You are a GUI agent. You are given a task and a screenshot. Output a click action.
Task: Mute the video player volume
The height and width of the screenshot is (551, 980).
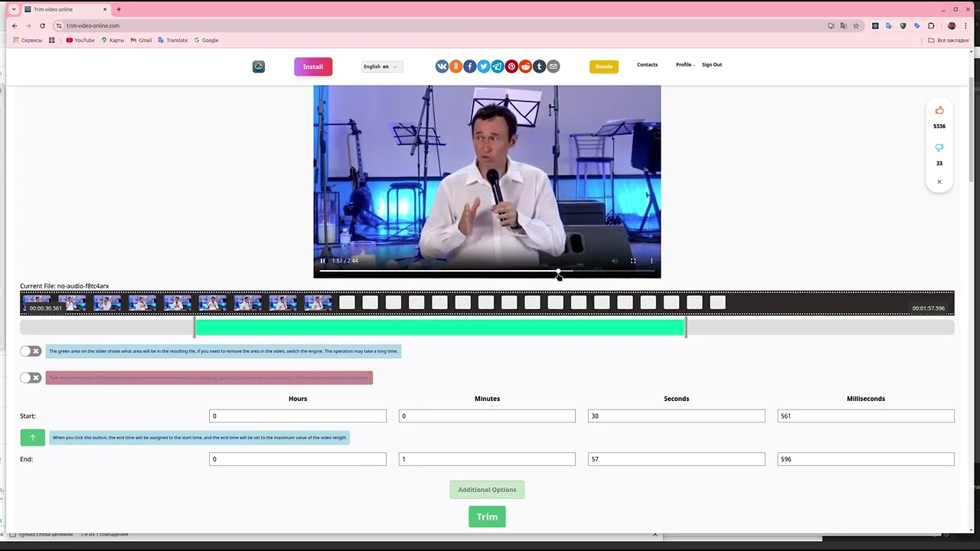click(614, 261)
